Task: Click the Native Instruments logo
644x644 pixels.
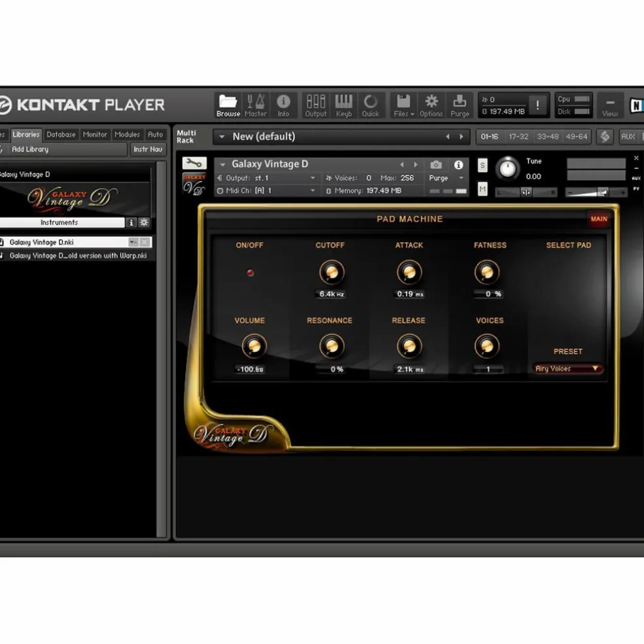Action: pyautogui.click(x=637, y=105)
